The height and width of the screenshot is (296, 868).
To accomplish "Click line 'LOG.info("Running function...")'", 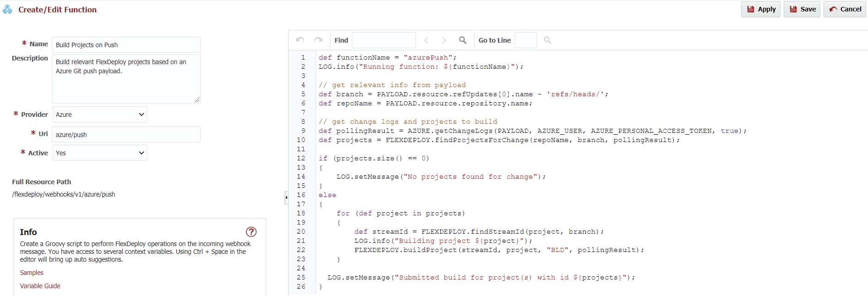I will [421, 66].
